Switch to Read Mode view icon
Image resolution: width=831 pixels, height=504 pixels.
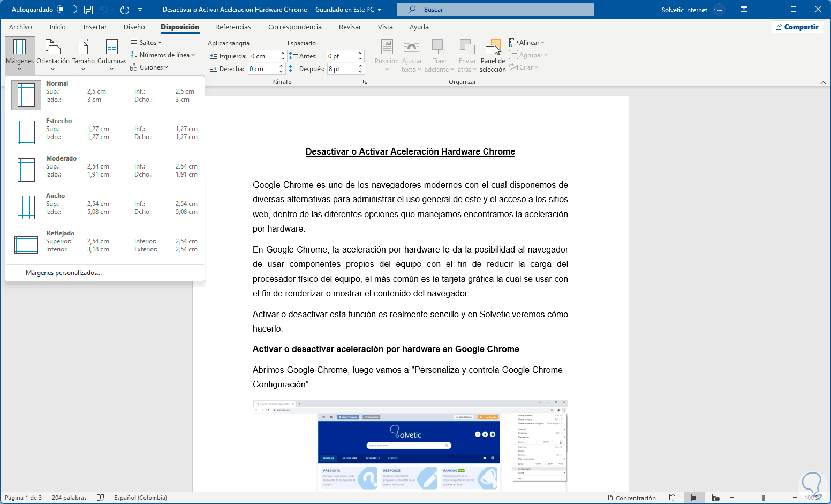click(x=673, y=498)
